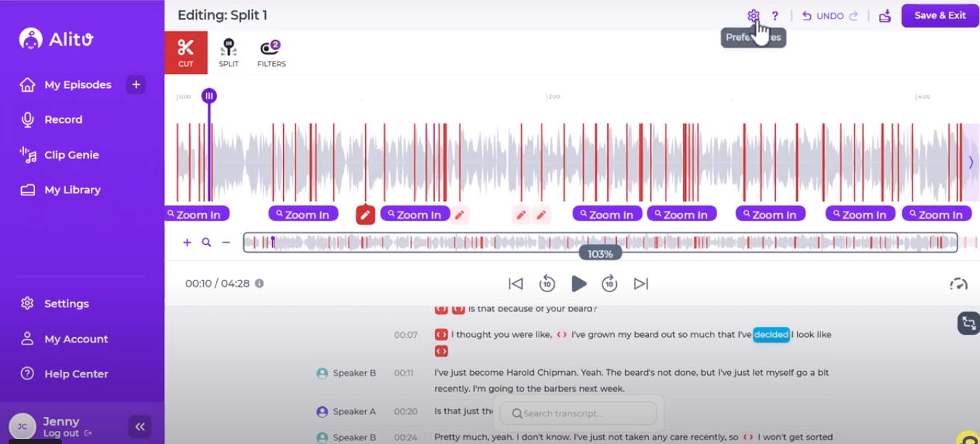The height and width of the screenshot is (444, 980).
Task: Skip forward 10 seconds
Action: click(x=610, y=283)
